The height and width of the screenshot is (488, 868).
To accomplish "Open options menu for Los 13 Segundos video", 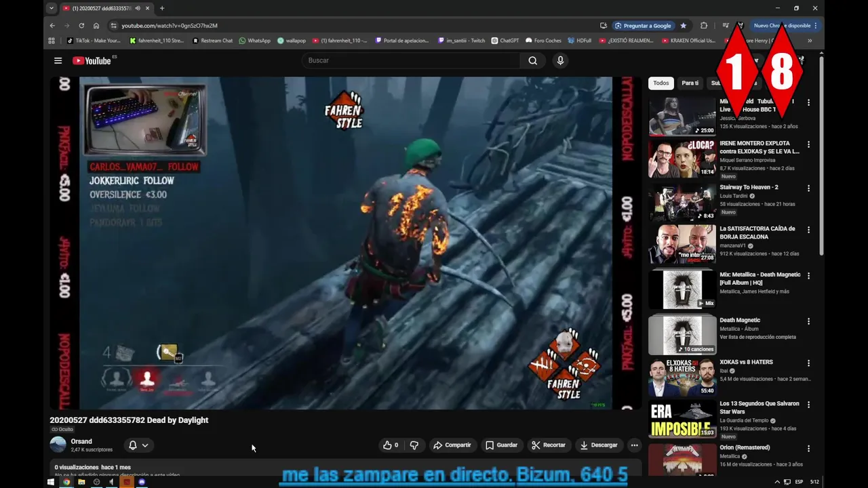I will [x=808, y=405].
